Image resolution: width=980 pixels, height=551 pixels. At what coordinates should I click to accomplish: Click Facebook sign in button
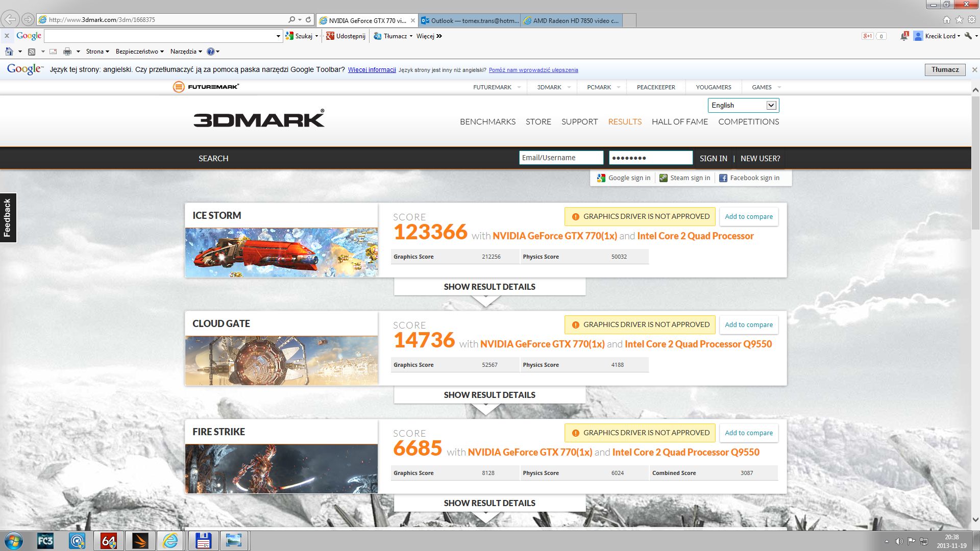click(749, 178)
